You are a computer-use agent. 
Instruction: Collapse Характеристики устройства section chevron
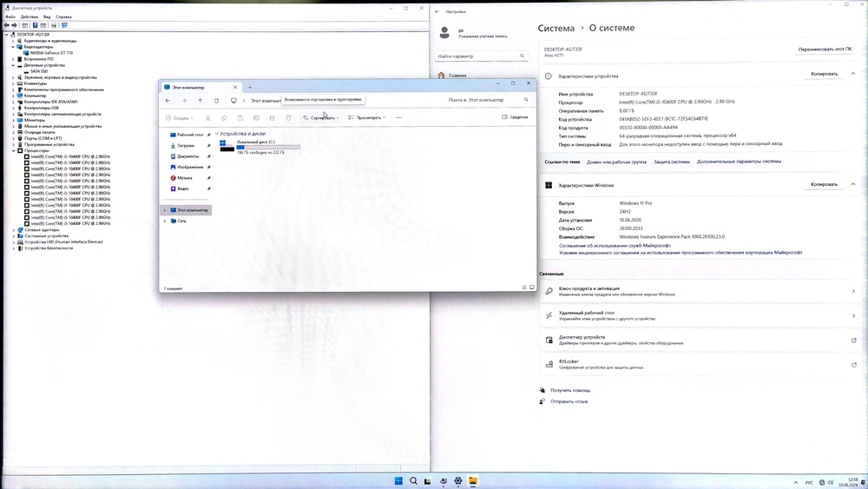click(x=853, y=74)
